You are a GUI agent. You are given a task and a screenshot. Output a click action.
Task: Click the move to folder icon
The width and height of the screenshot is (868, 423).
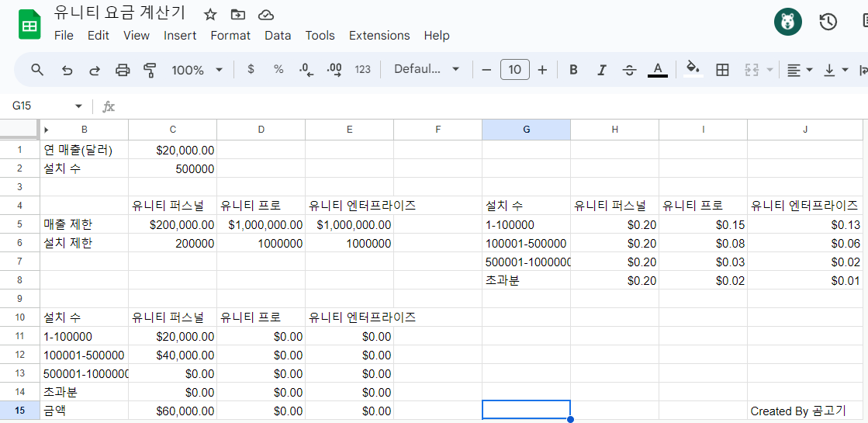coord(238,15)
